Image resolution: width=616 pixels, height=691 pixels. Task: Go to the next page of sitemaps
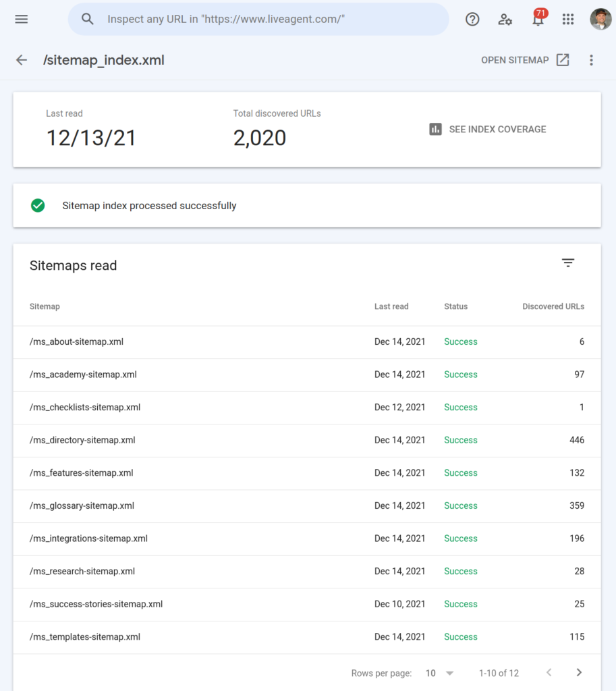pyautogui.click(x=578, y=672)
